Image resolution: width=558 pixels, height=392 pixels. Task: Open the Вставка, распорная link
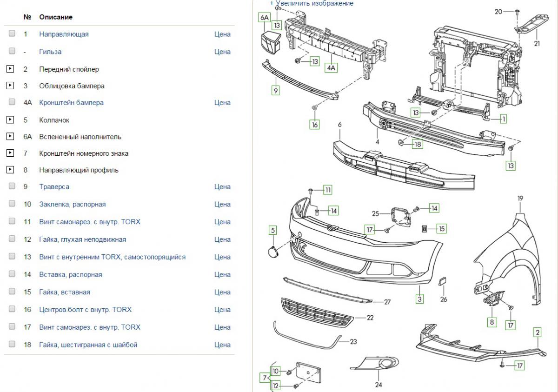[x=71, y=274]
